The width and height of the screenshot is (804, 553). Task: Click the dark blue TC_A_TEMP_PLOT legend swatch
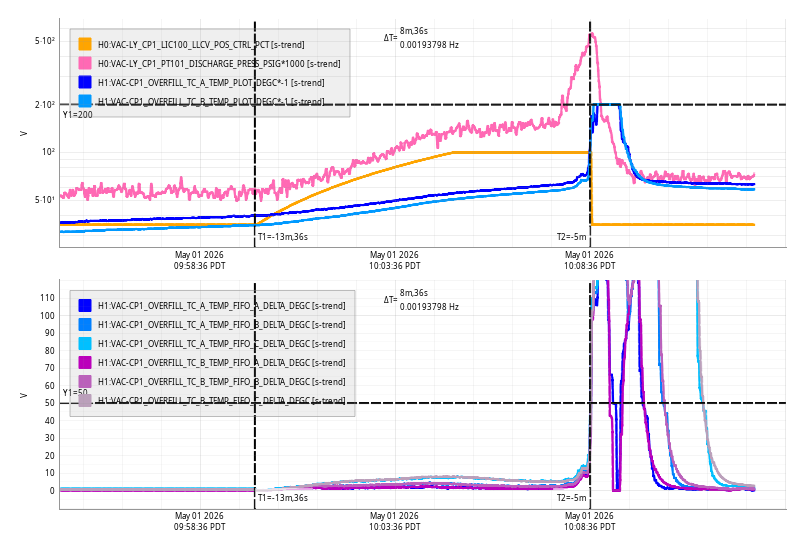[85, 82]
